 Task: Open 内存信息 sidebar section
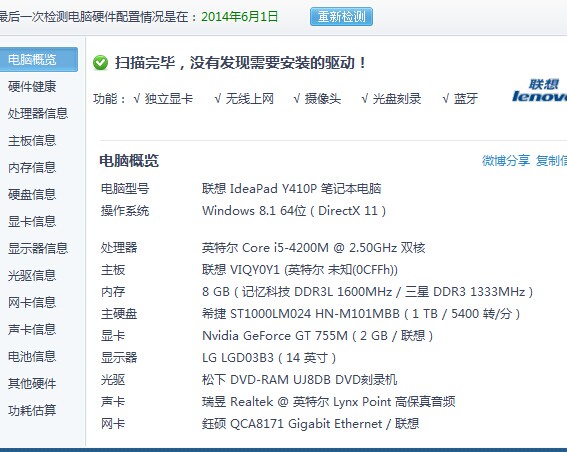(x=32, y=167)
